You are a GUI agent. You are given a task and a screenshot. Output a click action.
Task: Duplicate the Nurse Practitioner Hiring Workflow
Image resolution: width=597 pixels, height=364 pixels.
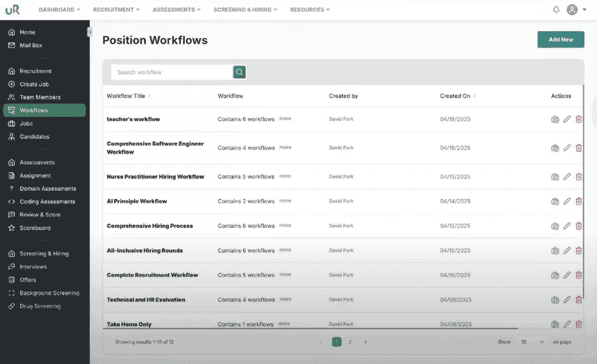tap(555, 177)
